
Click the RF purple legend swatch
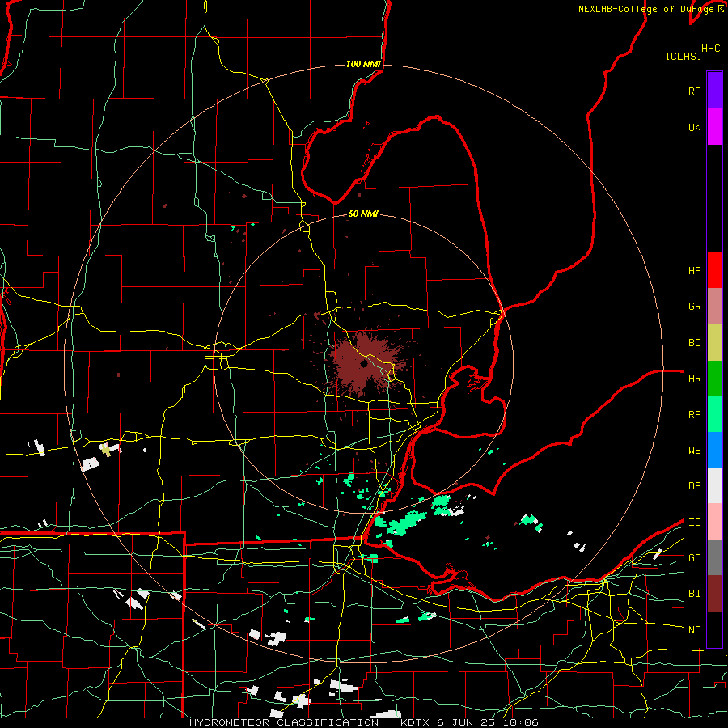[714, 91]
